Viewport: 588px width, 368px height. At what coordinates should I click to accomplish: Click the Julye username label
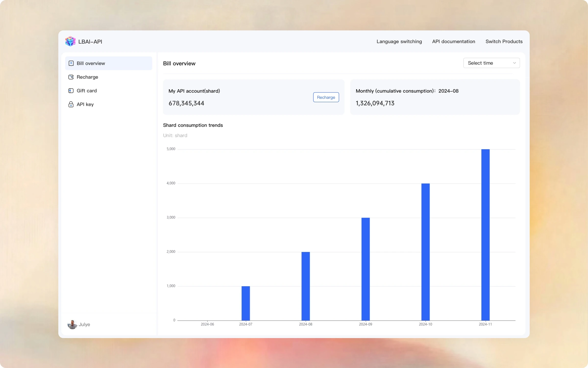pyautogui.click(x=84, y=324)
